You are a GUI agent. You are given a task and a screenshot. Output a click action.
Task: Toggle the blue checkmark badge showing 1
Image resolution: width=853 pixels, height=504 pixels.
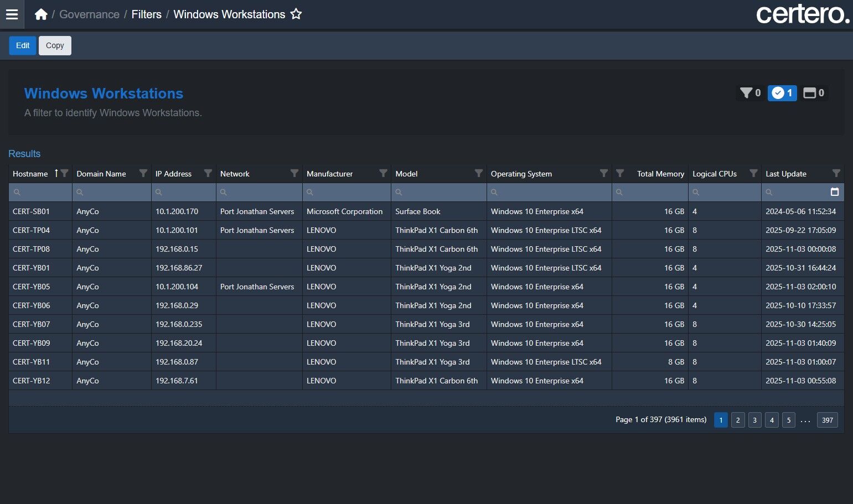(x=782, y=93)
